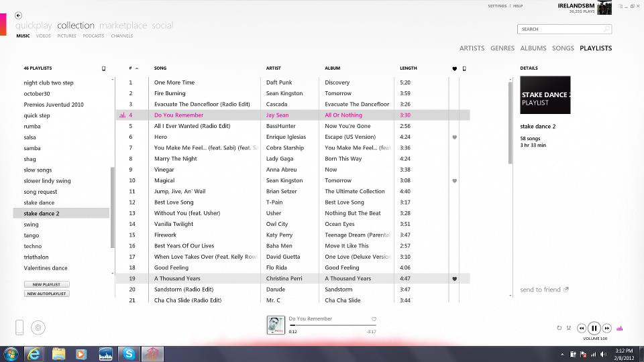Skip to previous track
Image resolution: width=644 pixels, height=362 pixels.
(x=581, y=328)
